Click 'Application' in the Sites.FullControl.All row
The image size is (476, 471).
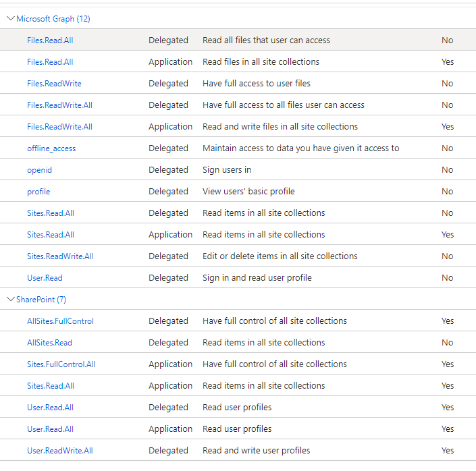click(x=170, y=364)
